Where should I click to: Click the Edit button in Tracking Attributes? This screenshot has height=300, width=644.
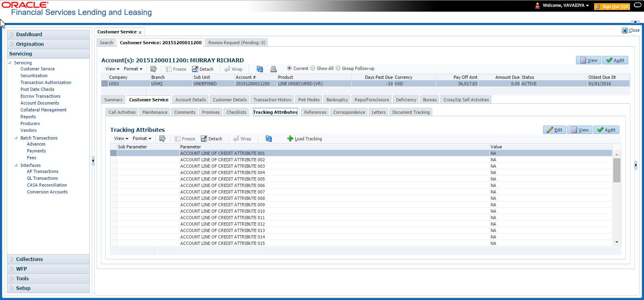click(555, 130)
